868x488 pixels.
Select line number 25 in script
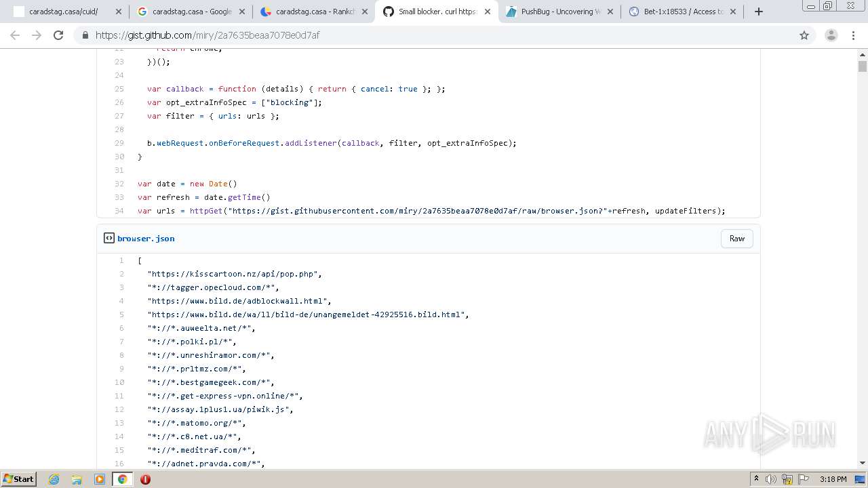pyautogui.click(x=119, y=89)
